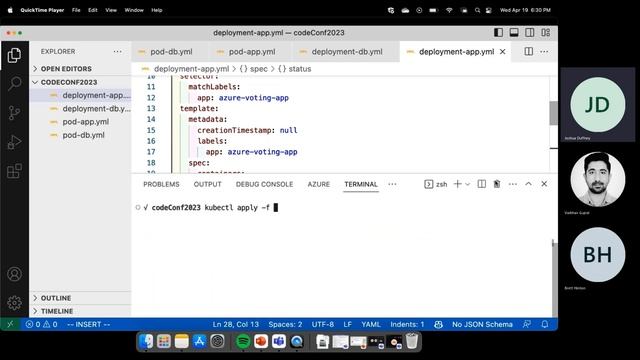
Task: Show additional panel views ellipsis
Action: [392, 184]
